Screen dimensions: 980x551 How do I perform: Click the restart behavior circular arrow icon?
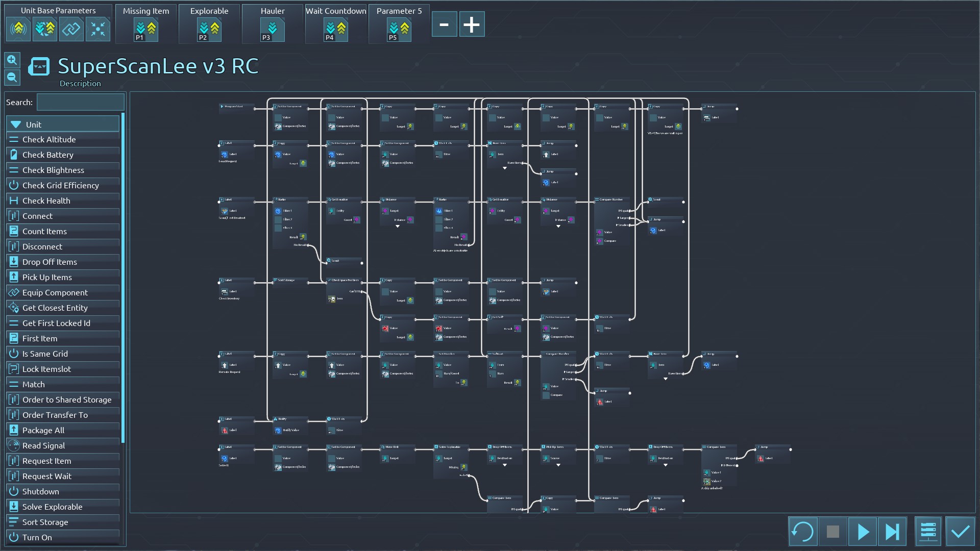(x=802, y=532)
